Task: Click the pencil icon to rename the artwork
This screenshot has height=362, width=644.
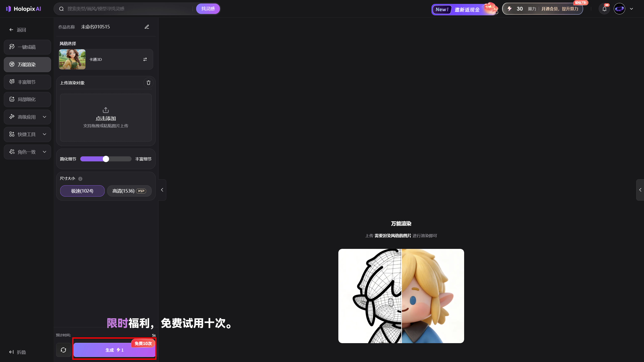Action: pos(147,27)
